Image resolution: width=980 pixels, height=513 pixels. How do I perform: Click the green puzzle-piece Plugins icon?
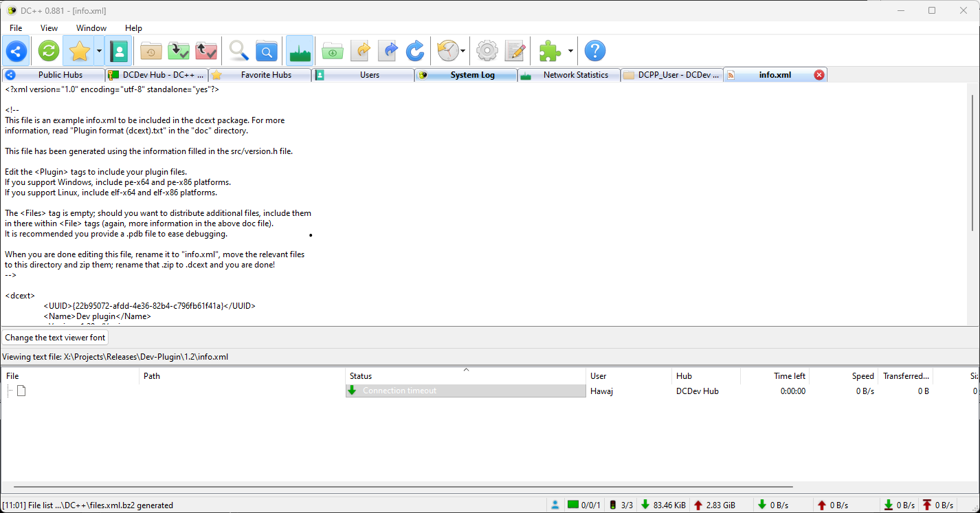pos(550,51)
